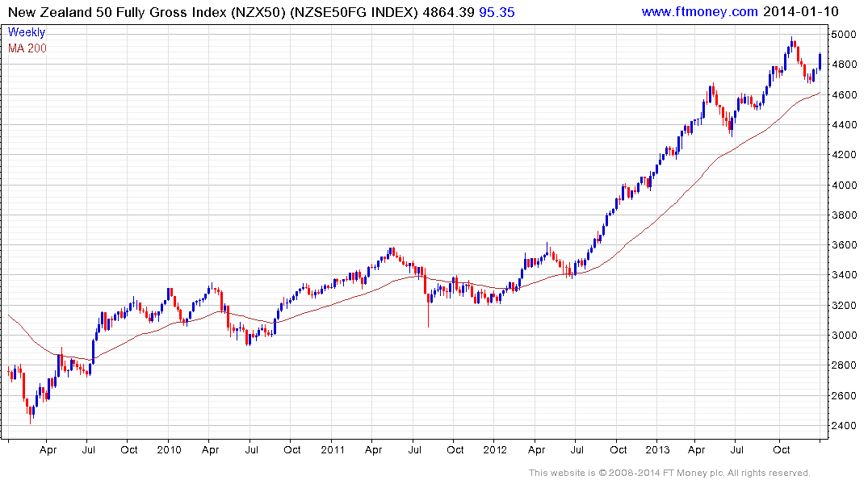Select the '4200' price axis label

click(845, 155)
